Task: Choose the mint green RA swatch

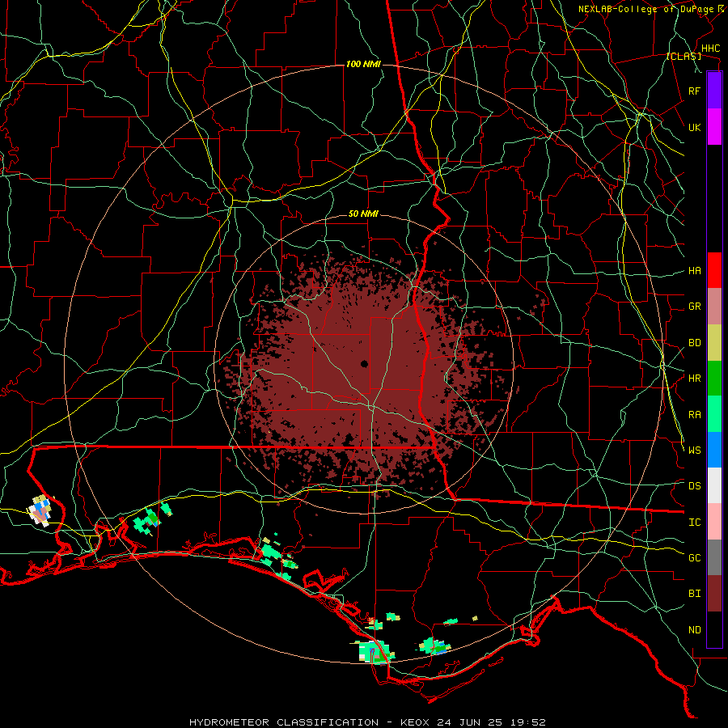Action: tap(714, 414)
